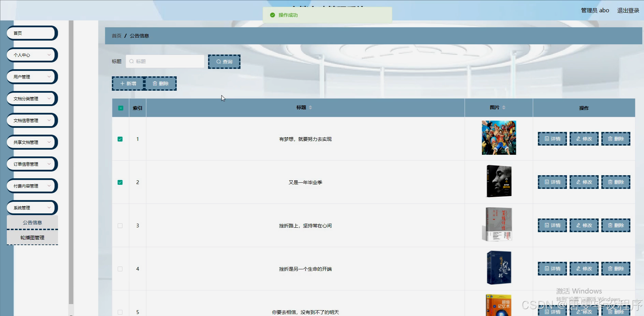Screen dimensions: 644x316
Task: Click 修改 for 有梦想，就要努力去实现
Action: (584, 139)
